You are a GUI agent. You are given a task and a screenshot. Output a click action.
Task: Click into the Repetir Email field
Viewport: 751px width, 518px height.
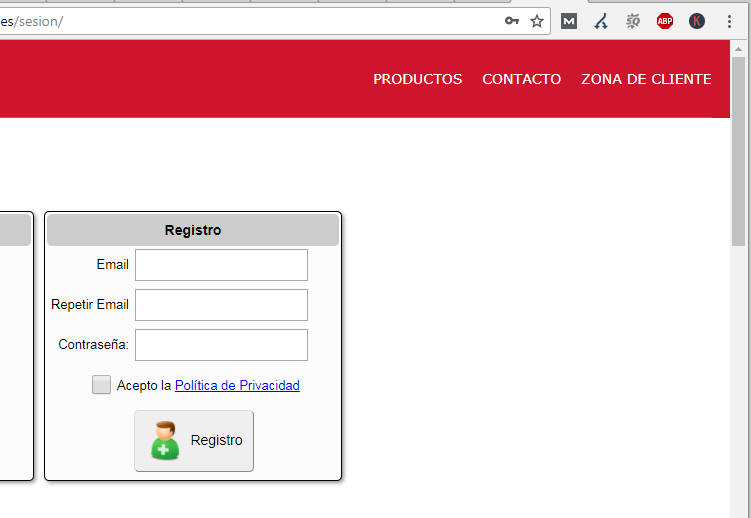(221, 305)
